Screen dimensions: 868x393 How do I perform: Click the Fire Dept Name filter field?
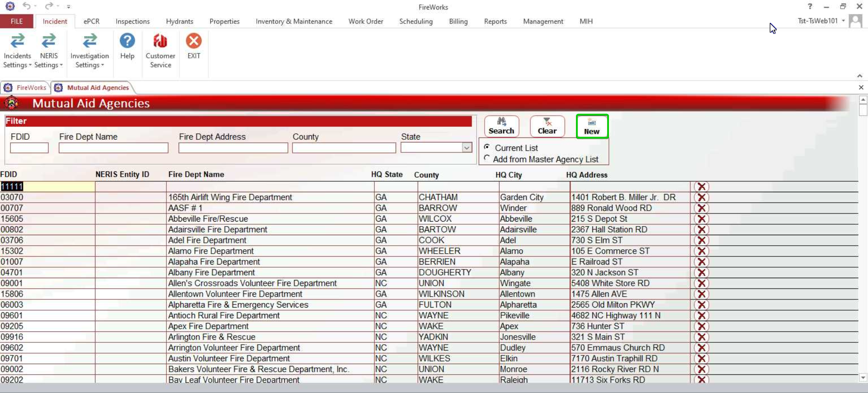click(113, 148)
